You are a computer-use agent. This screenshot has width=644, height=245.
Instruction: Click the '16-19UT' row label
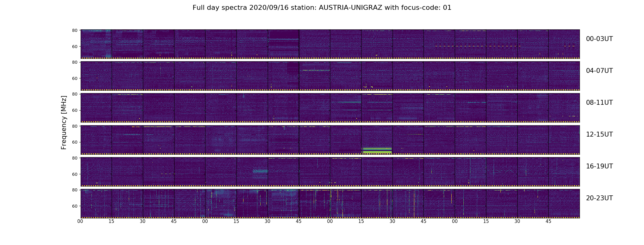pyautogui.click(x=599, y=166)
